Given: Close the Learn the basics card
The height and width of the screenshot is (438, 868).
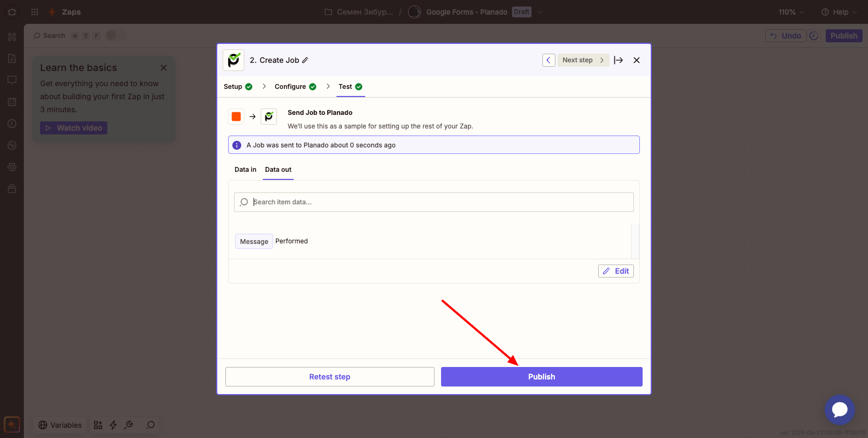Looking at the screenshot, I should [x=164, y=68].
